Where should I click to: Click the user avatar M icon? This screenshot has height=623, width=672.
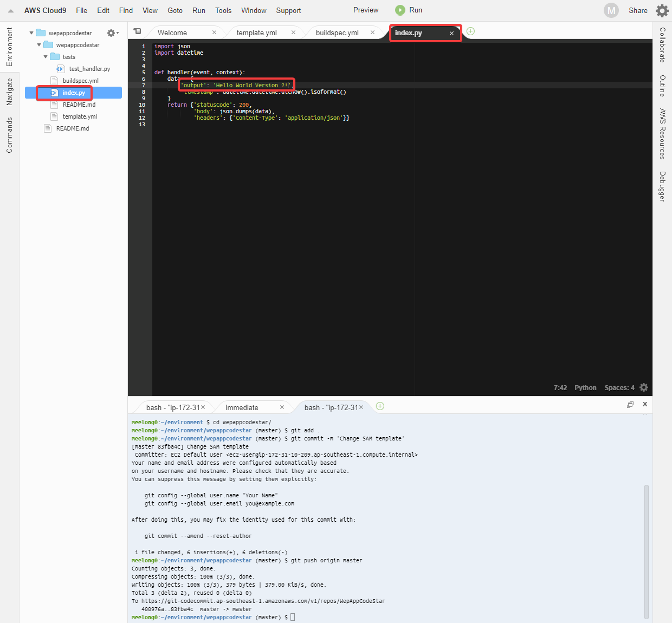(x=611, y=10)
